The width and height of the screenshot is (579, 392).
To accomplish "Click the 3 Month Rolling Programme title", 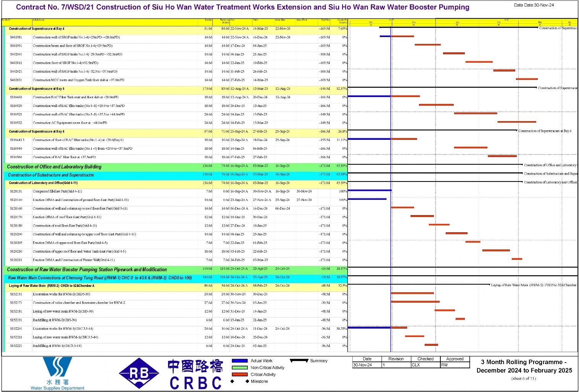I will [x=524, y=366].
